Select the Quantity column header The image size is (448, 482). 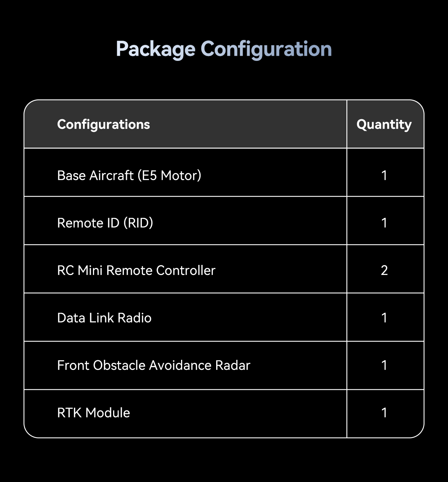pyautogui.click(x=384, y=124)
